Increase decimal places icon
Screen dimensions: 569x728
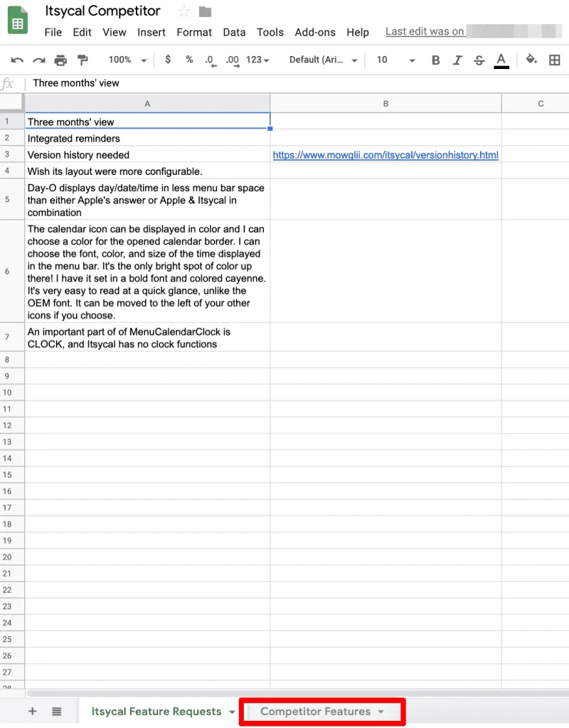click(x=233, y=60)
